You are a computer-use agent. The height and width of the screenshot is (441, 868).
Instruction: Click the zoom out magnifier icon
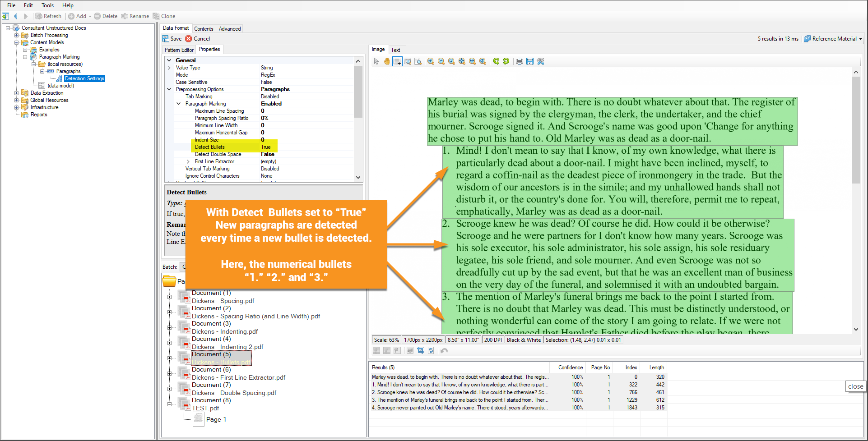441,61
